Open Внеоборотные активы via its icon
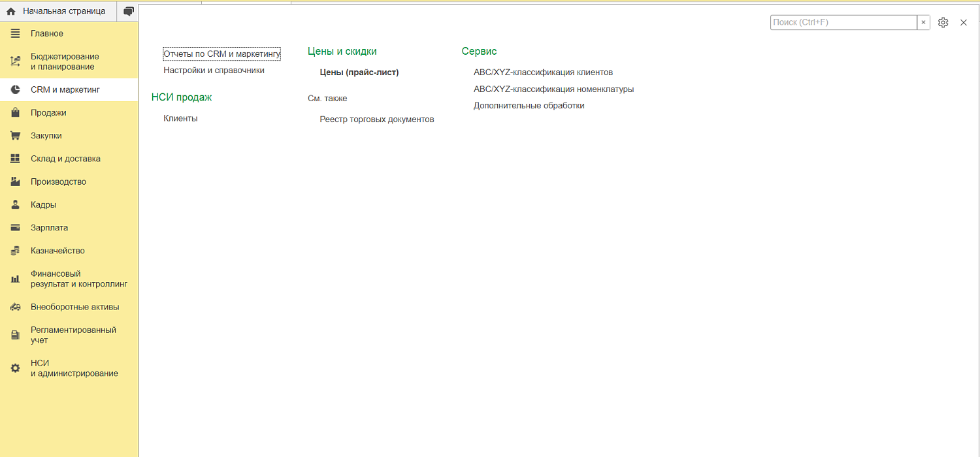980x457 pixels. tap(14, 306)
